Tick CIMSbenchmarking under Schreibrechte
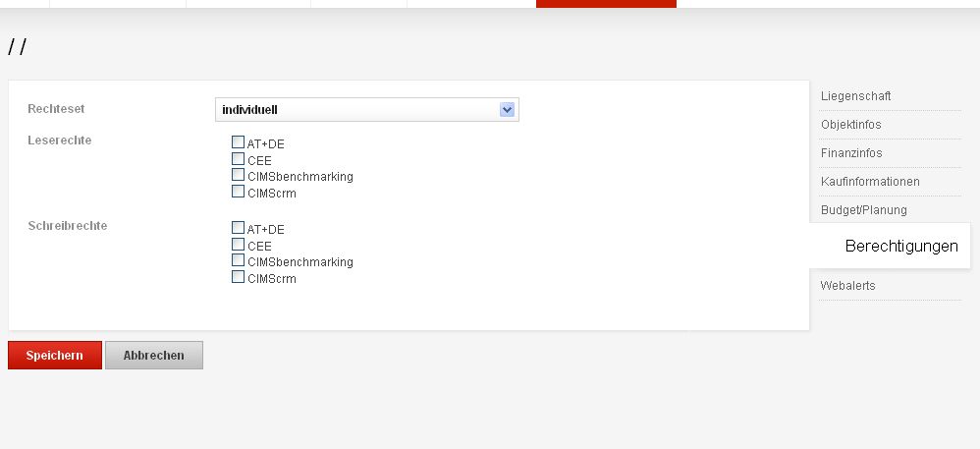This screenshot has height=449, width=980. (x=238, y=260)
